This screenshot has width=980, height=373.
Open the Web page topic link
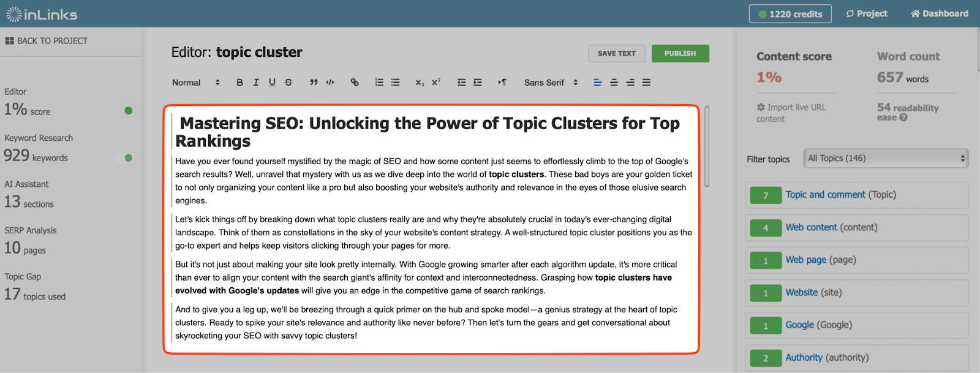806,260
